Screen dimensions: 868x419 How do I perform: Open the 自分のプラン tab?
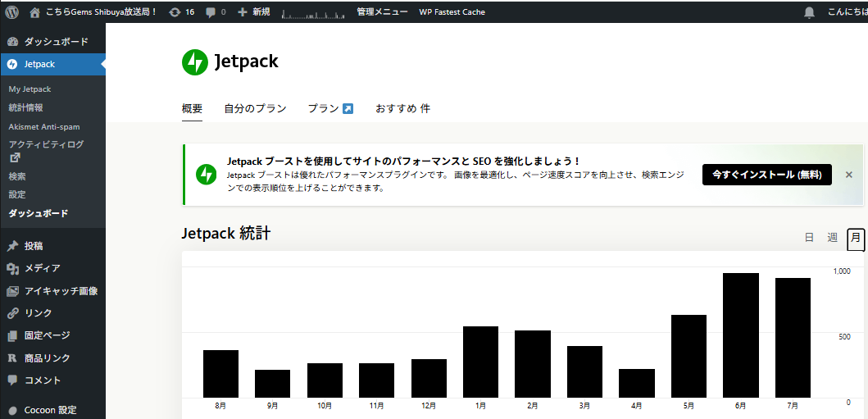pos(255,108)
